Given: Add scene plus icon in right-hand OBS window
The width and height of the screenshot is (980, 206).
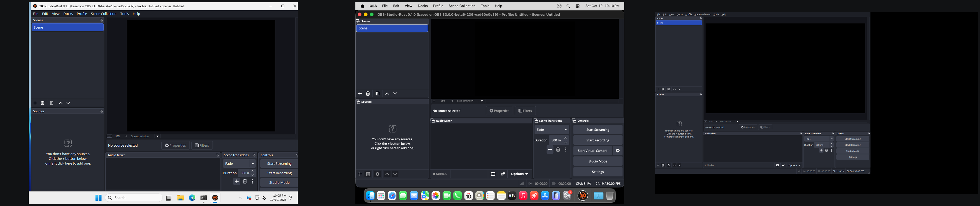Looking at the screenshot, I should pyautogui.click(x=658, y=89).
